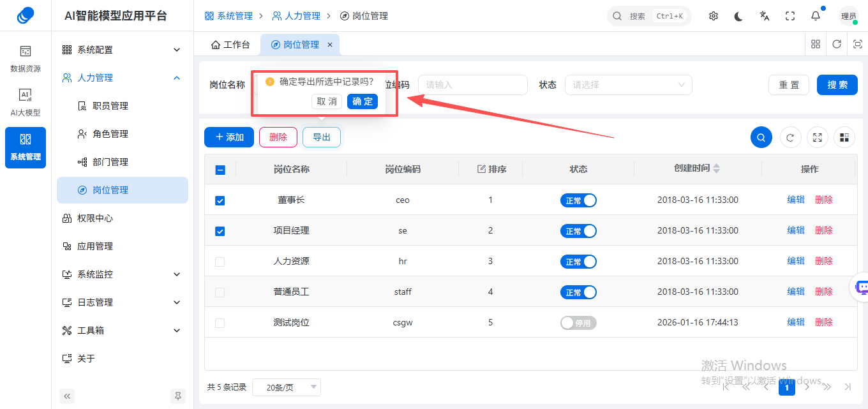Image resolution: width=868 pixels, height=409 pixels.
Task: Check the 测试岗位 row checkbox
Action: pyautogui.click(x=220, y=323)
